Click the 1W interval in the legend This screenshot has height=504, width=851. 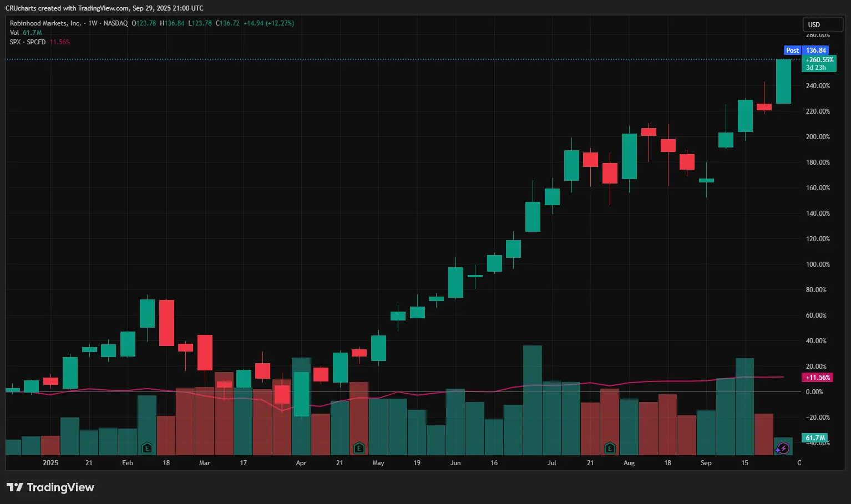93,23
